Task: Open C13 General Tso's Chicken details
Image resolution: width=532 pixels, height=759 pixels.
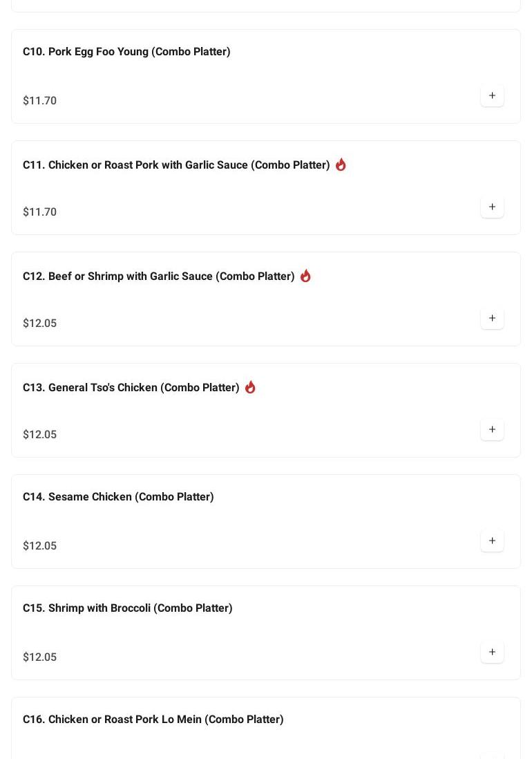Action: (x=131, y=388)
